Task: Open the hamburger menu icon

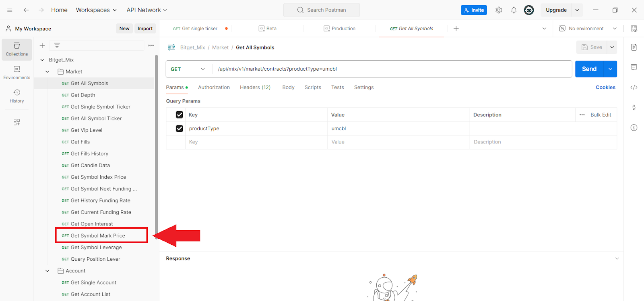Action: [10, 10]
